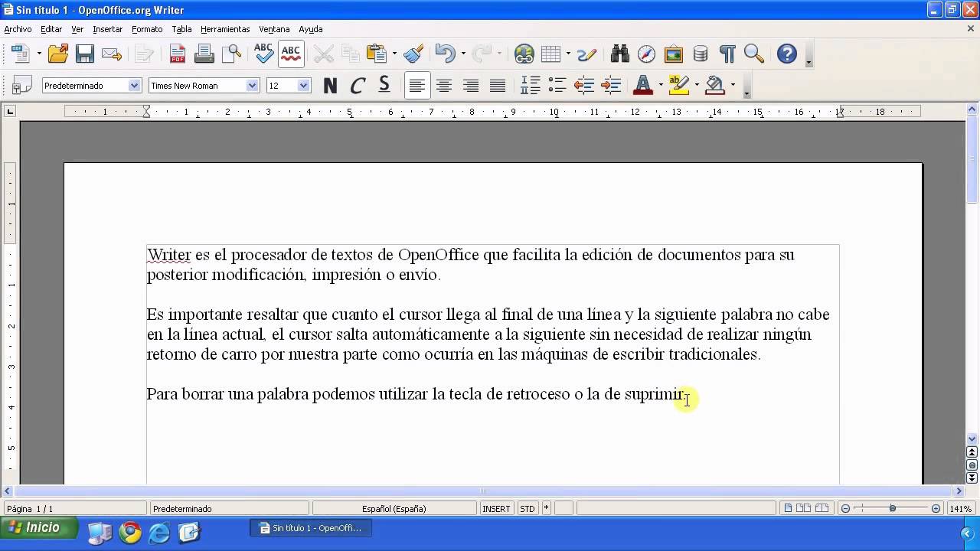Save the document with the floppy disk icon
The image size is (980, 551).
tap(84, 54)
